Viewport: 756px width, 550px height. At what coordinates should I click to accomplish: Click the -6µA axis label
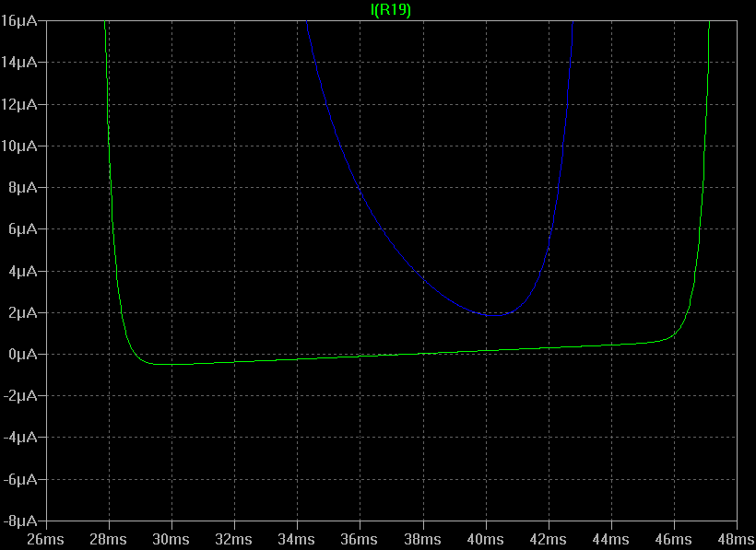[x=19, y=479]
